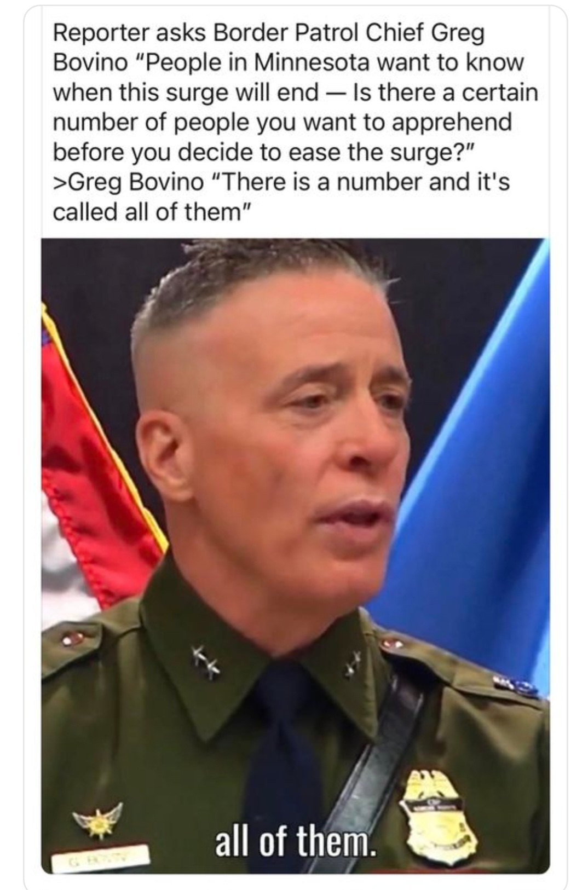Viewport: 588px width, 890px height.
Task: Click the word "Minnesota" in the post
Action: pos(310,62)
